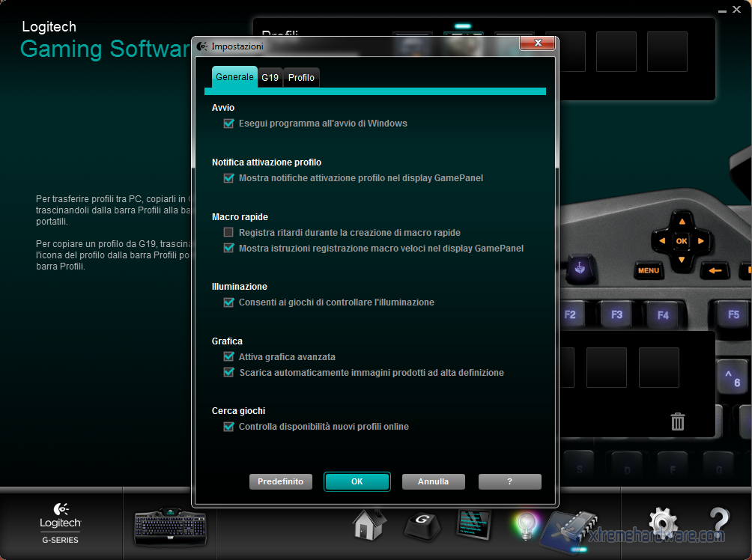The width and height of the screenshot is (752, 560).
Task: Close the Impostazioni dialog window
Action: tap(538, 46)
